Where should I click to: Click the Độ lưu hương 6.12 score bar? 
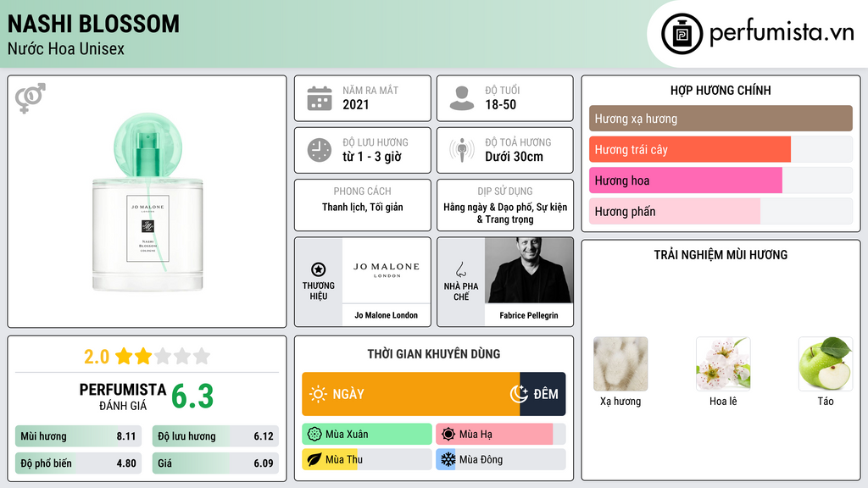click(215, 436)
